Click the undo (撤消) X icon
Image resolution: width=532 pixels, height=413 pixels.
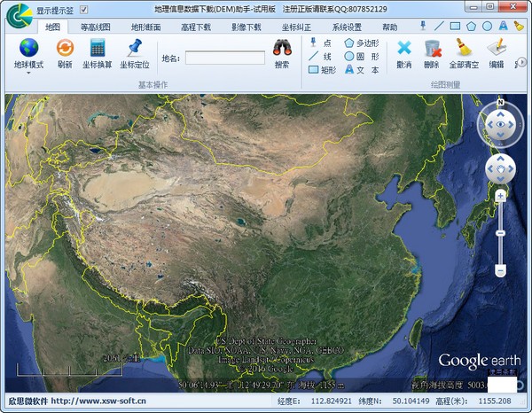tap(404, 48)
